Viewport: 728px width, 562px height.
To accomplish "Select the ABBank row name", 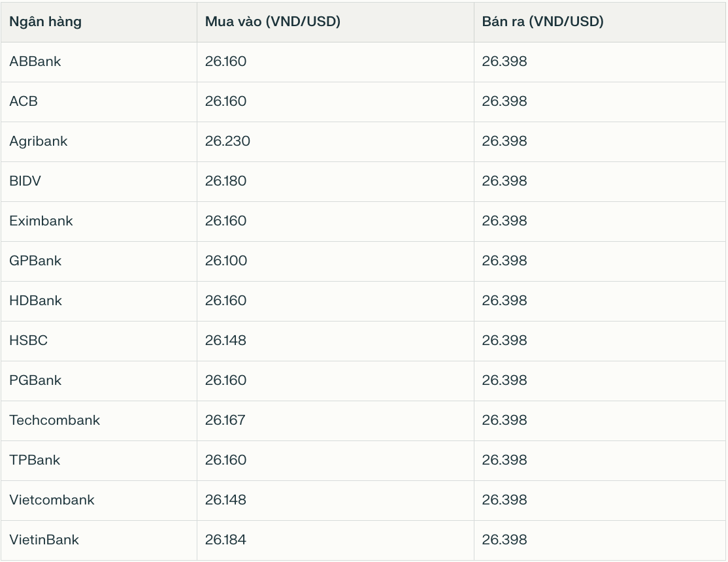I will tap(35, 61).
